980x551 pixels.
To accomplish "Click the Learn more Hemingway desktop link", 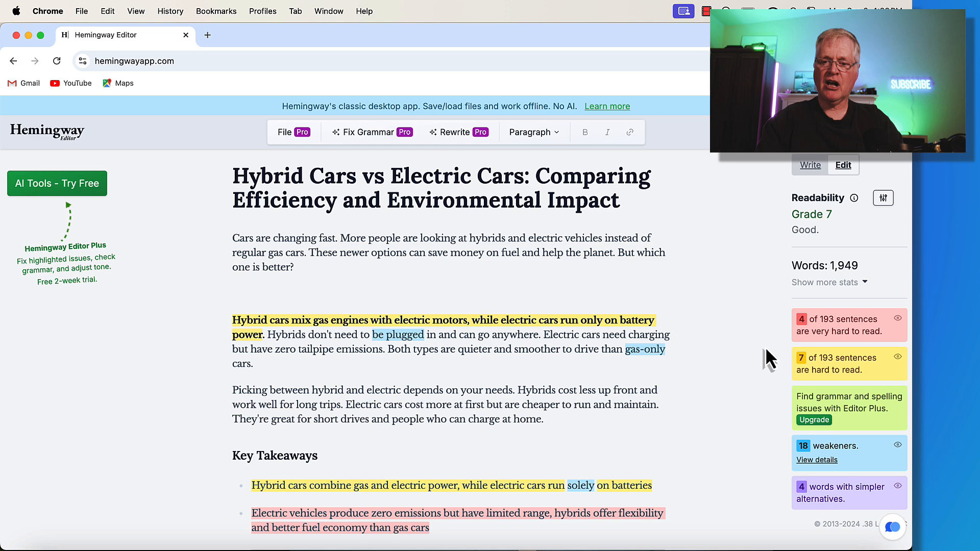I will click(x=607, y=106).
